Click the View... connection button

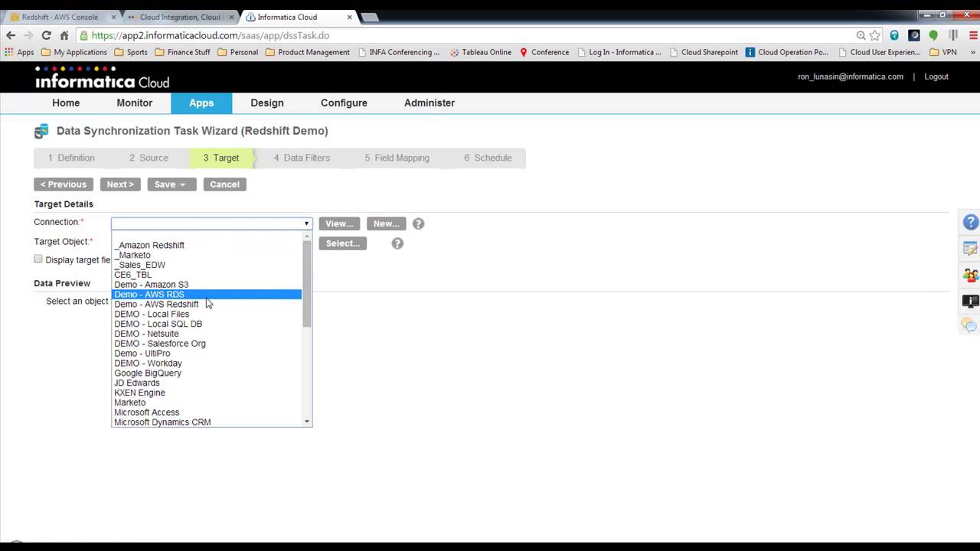[339, 223]
